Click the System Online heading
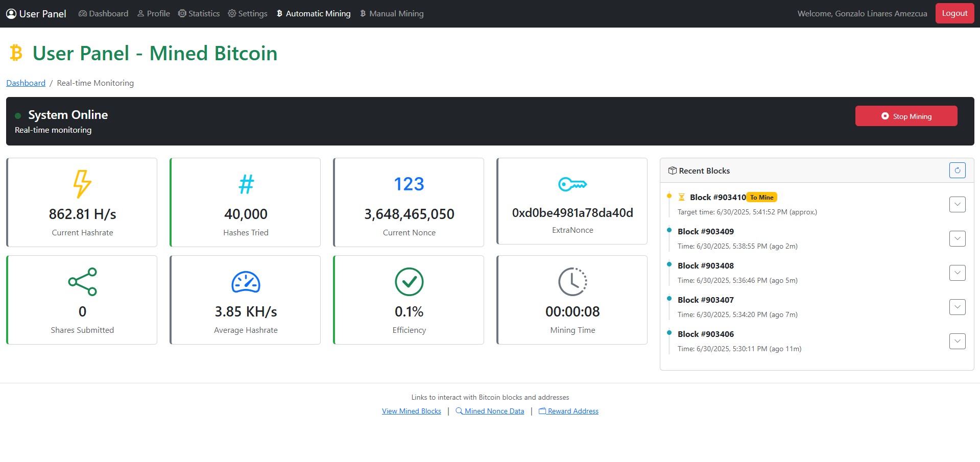The width and height of the screenshot is (980, 462). coord(68,115)
